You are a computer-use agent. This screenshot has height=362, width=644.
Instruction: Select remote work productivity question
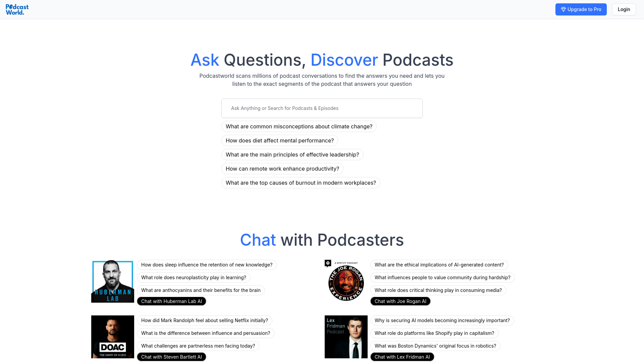click(282, 168)
